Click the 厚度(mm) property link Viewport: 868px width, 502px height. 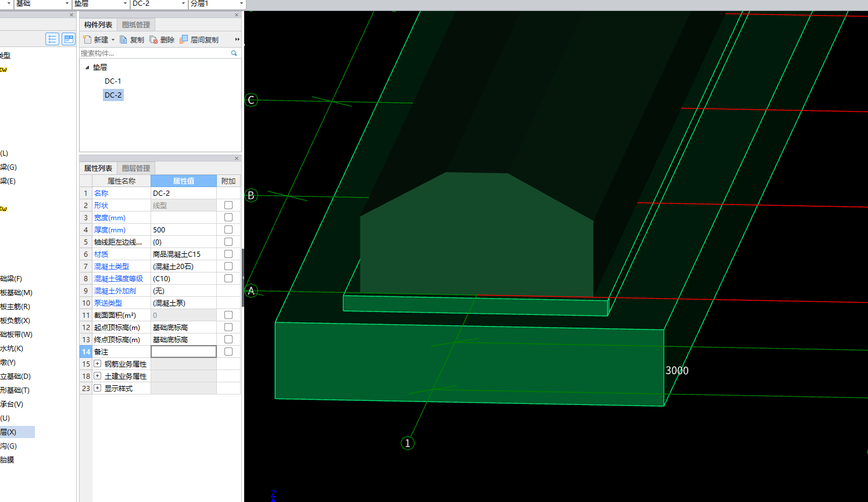point(110,230)
